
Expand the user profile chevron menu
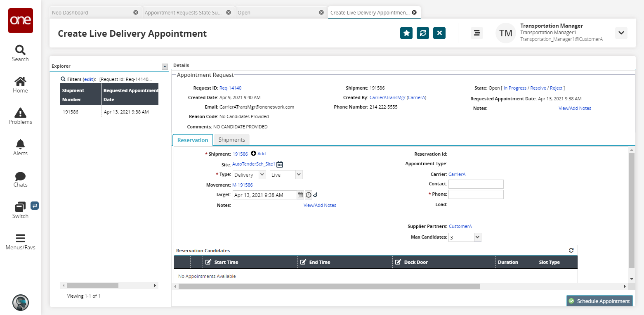coord(621,33)
